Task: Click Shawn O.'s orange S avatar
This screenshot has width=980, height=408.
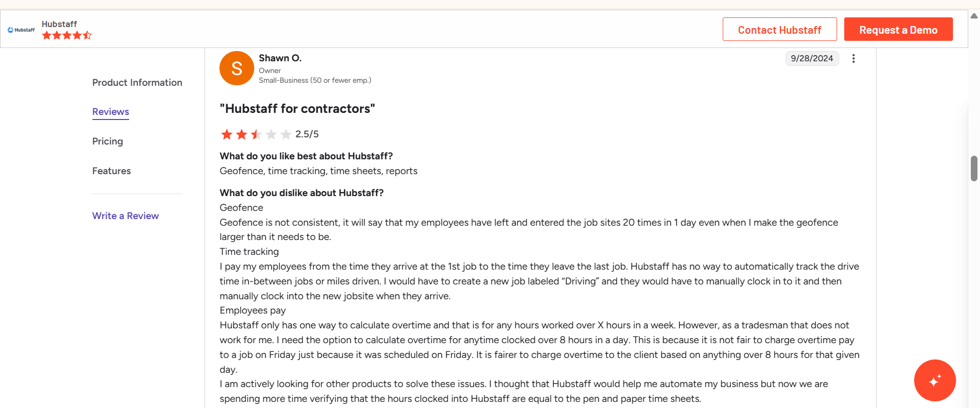Action: (237, 68)
